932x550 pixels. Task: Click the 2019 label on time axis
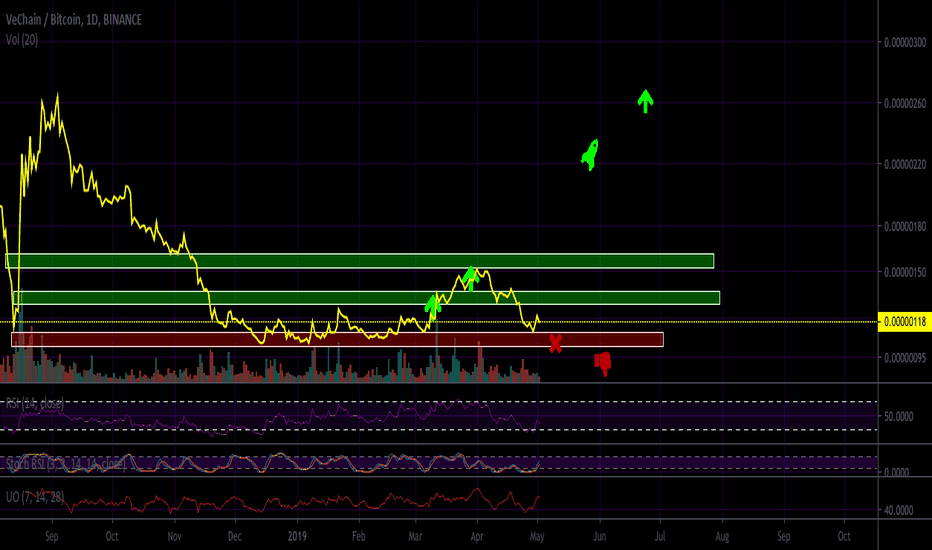tap(297, 536)
